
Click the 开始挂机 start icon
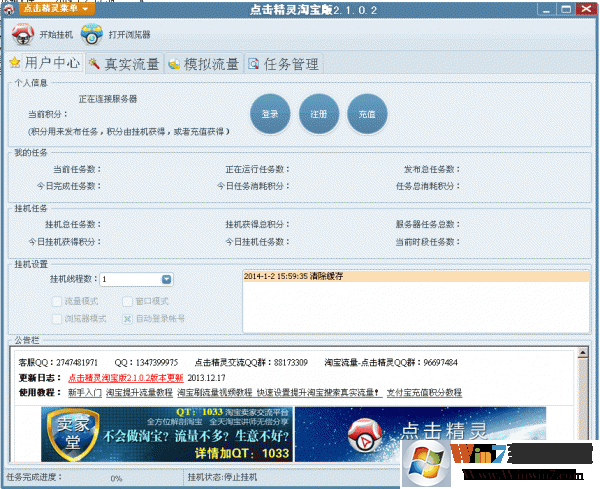(x=22, y=36)
